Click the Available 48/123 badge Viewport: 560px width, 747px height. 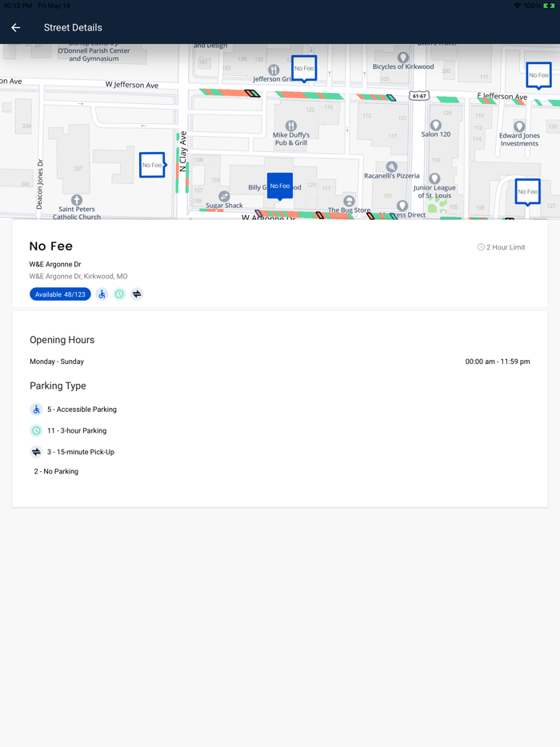[60, 294]
